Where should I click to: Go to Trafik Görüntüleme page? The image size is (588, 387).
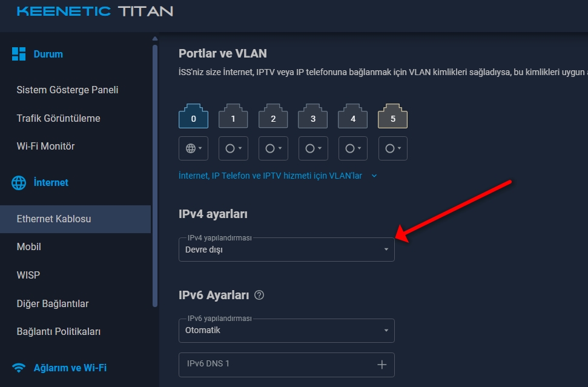tap(59, 119)
